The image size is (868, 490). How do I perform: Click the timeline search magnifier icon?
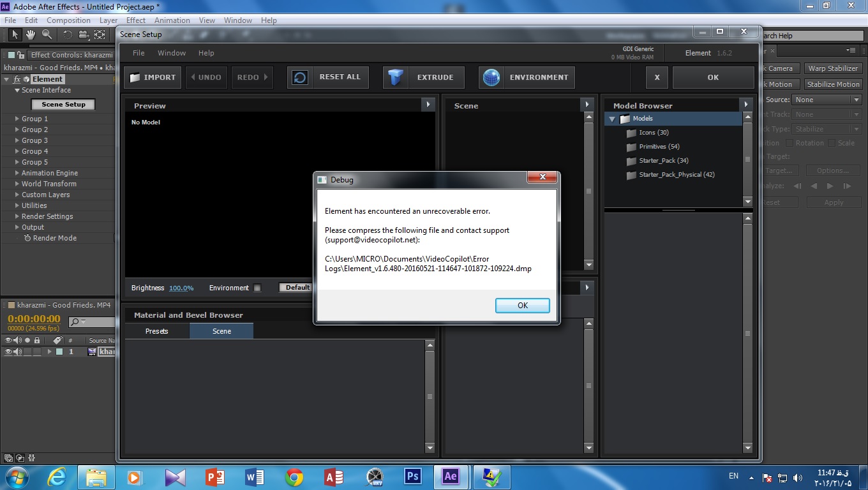(x=76, y=322)
